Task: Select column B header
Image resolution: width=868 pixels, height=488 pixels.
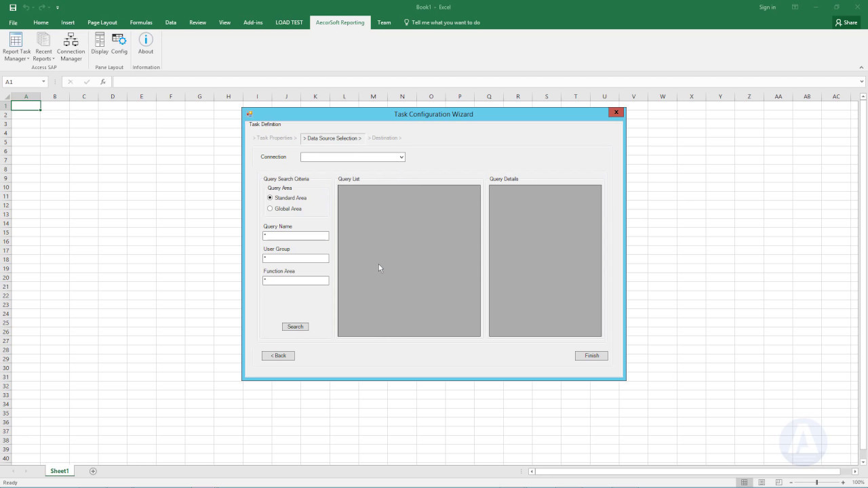Action: [x=55, y=96]
